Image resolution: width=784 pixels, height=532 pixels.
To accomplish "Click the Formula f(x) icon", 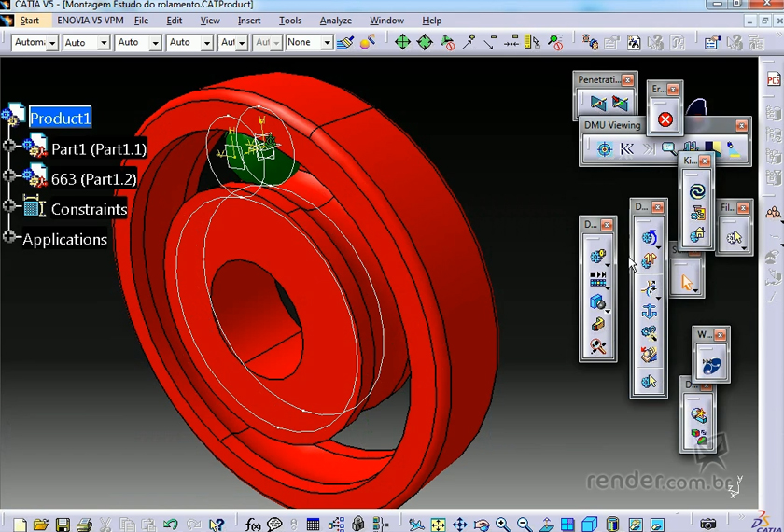I will pos(253,525).
